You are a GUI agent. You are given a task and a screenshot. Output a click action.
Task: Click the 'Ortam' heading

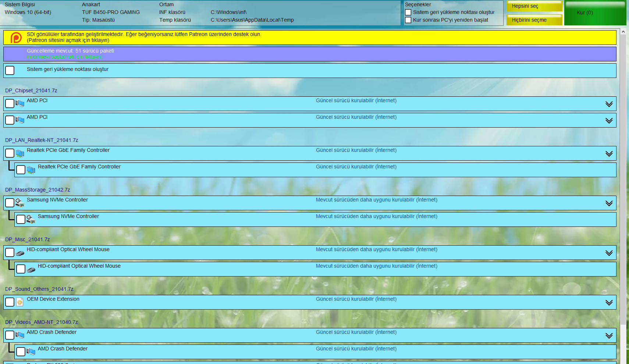[x=166, y=5]
